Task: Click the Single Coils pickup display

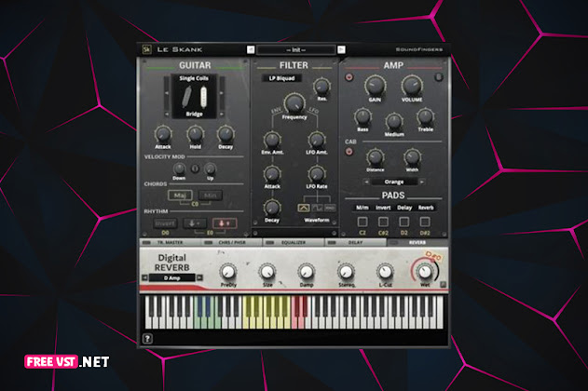Action: (194, 96)
